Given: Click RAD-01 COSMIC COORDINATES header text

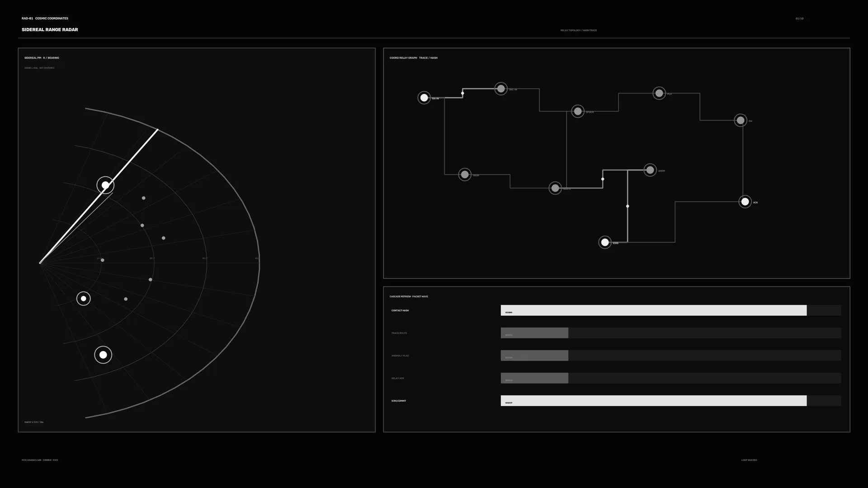Looking at the screenshot, I should pos(45,19).
